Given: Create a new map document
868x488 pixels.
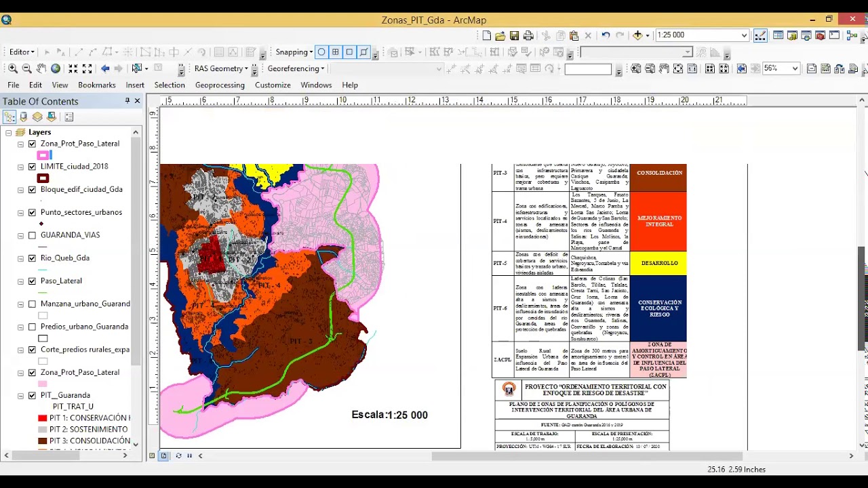Looking at the screenshot, I should pyautogui.click(x=486, y=35).
